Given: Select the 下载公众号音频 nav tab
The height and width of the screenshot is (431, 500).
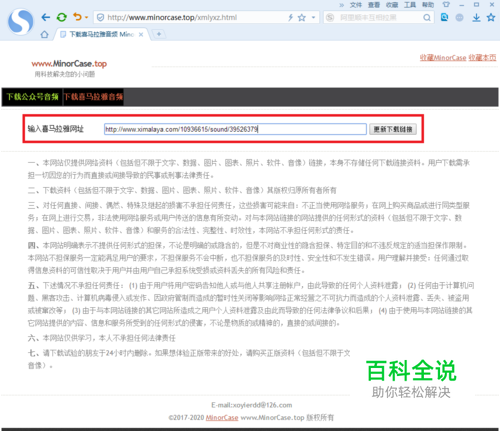Looking at the screenshot, I should pos(32,97).
